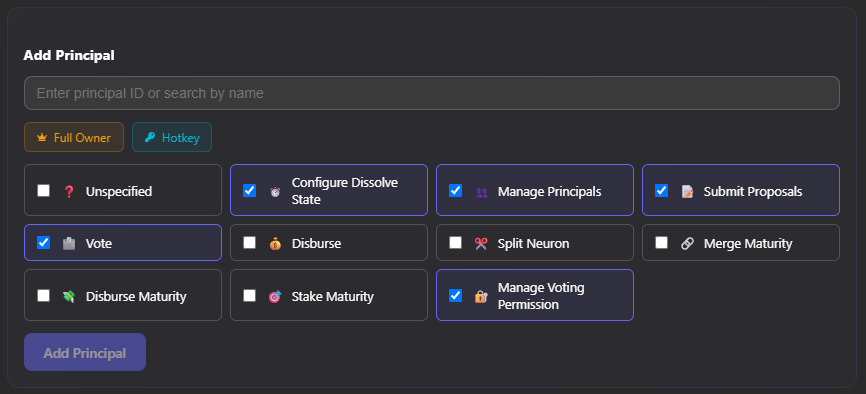Click the people icon beside Manage Principals
This screenshot has height=394, width=866.
[x=481, y=192]
